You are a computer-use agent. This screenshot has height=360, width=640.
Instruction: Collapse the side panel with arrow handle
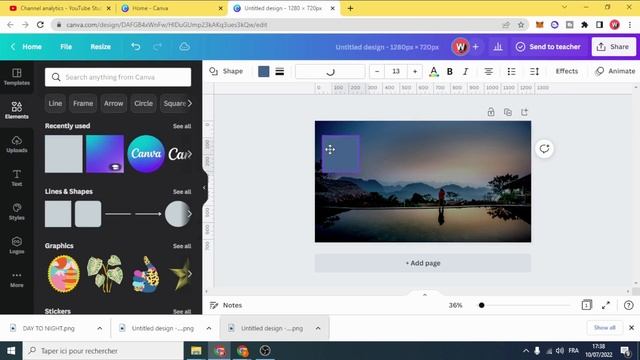pyautogui.click(x=204, y=188)
